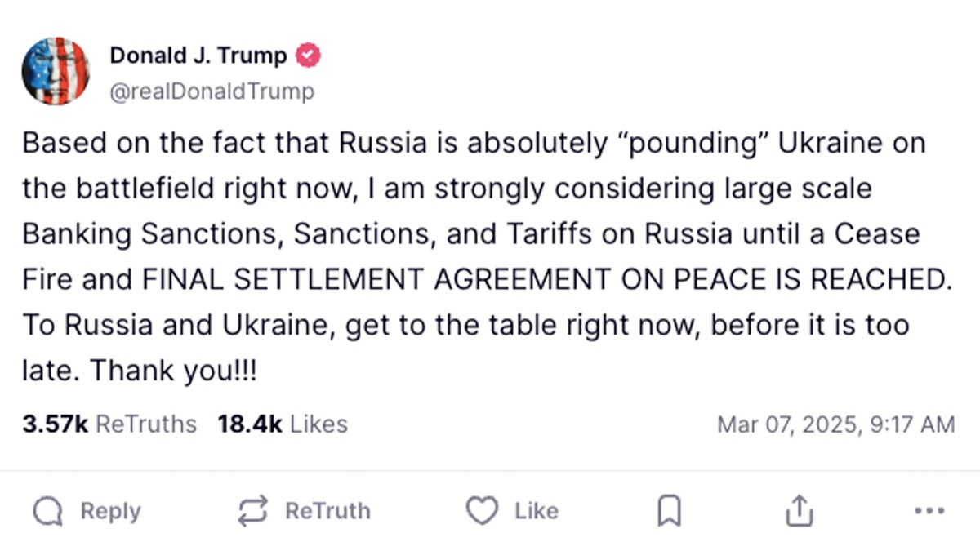Open the three-dot more options menu

929,512
